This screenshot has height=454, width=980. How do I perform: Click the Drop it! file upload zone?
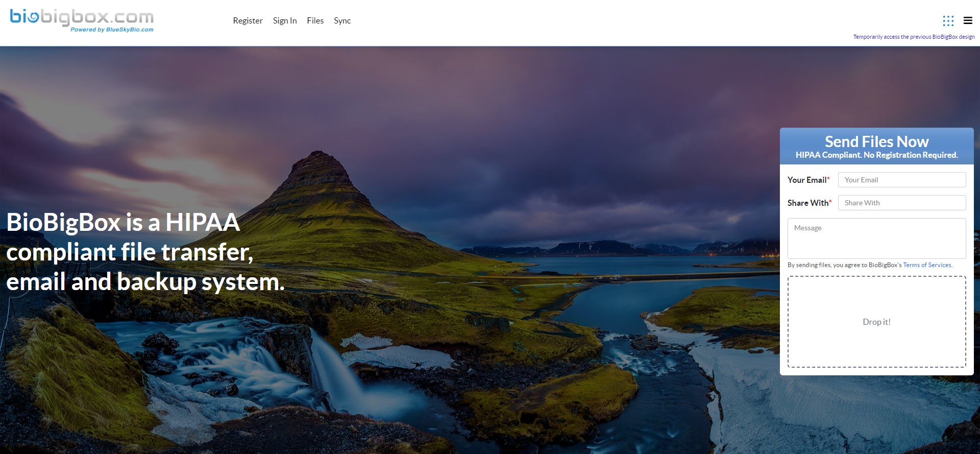tap(876, 322)
